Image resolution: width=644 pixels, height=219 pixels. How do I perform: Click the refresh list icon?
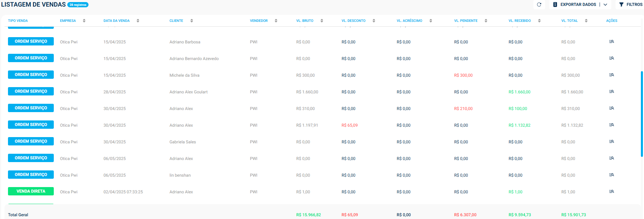pos(539,5)
